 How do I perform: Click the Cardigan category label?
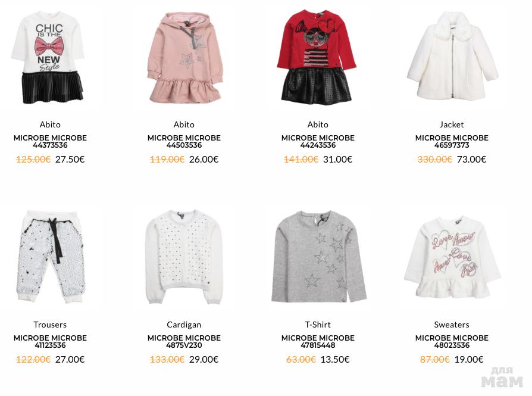click(x=184, y=325)
